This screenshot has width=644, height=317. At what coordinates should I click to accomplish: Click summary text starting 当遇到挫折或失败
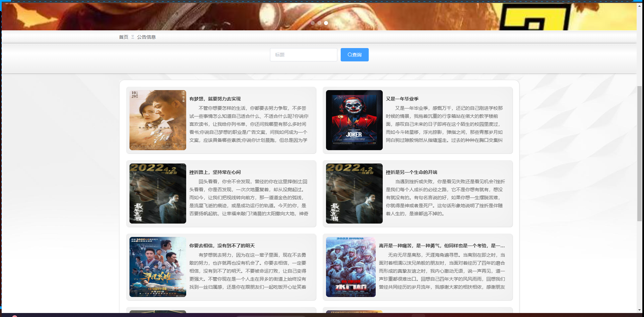point(445,198)
